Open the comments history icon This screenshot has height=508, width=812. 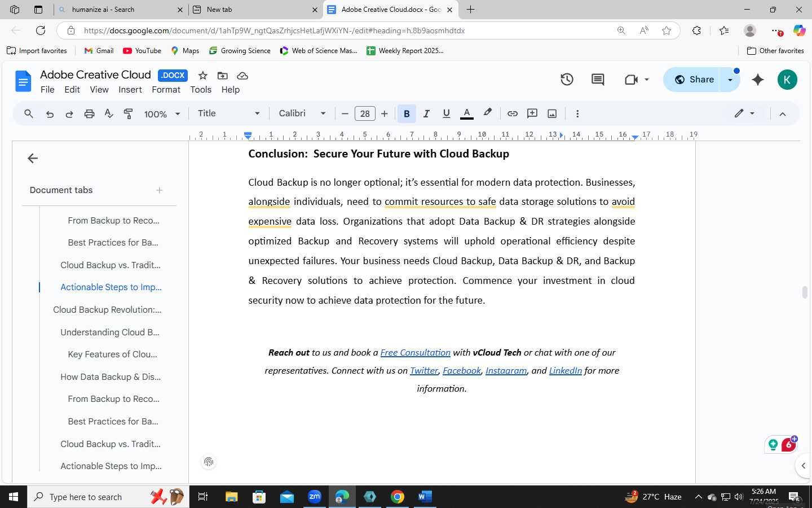click(598, 80)
